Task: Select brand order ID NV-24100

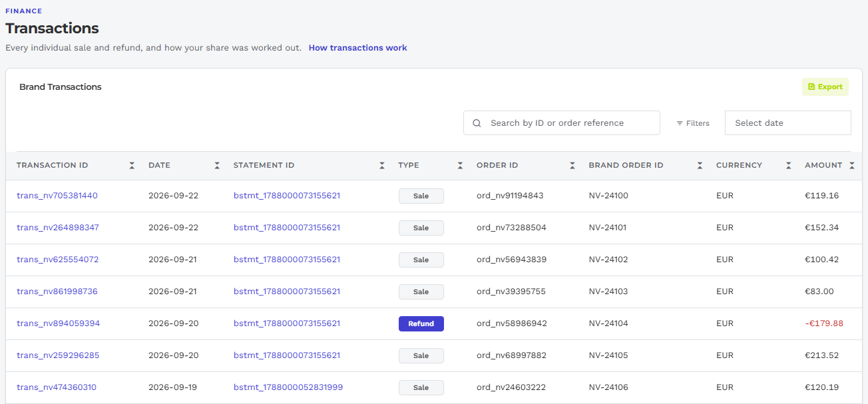Action: [608, 196]
